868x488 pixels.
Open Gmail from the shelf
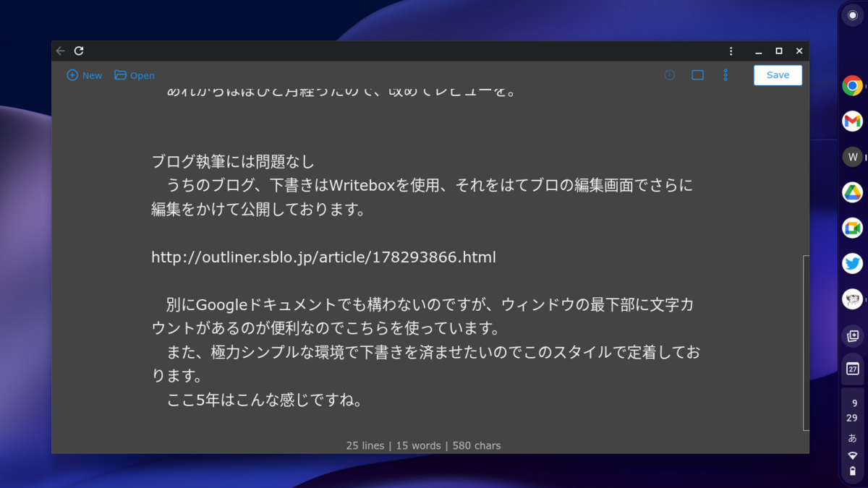[852, 121]
